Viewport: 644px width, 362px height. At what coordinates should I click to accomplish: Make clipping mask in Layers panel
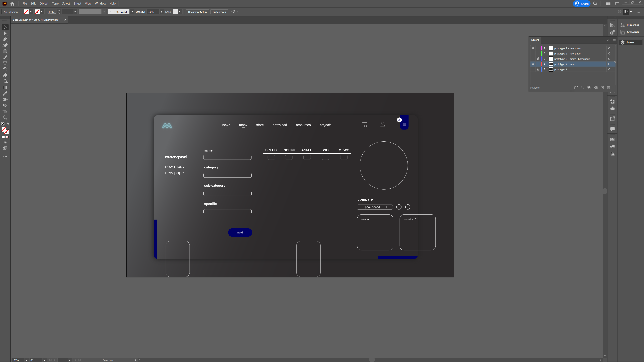point(589,88)
